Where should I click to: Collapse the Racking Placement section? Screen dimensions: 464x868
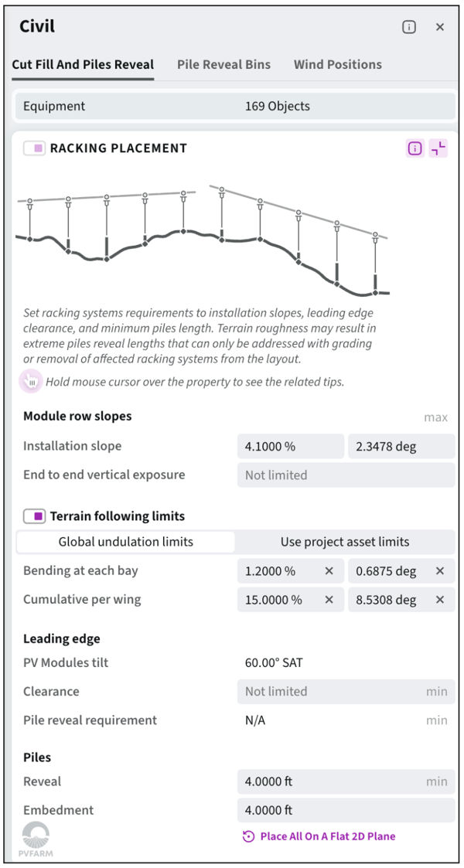click(x=438, y=148)
